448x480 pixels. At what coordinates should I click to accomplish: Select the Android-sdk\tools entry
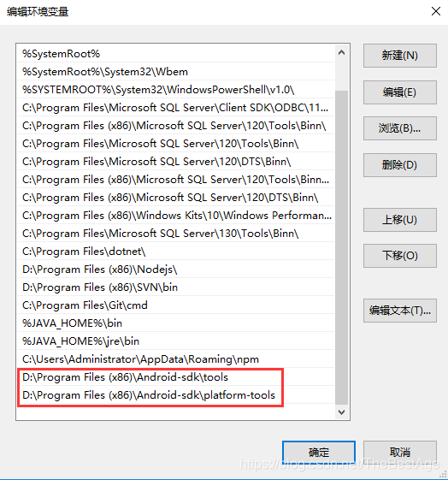pyautogui.click(x=176, y=377)
